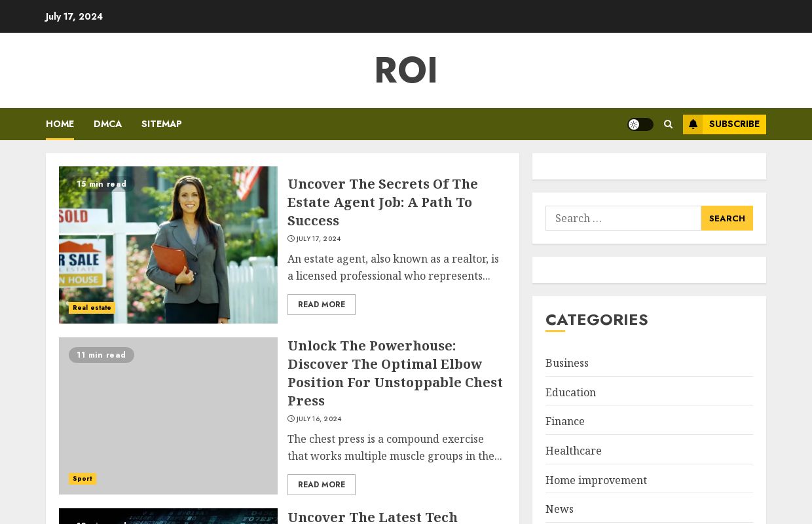Click the clock icon beside July 17, 2024 date
Image resolution: width=812 pixels, height=524 pixels.
(x=291, y=238)
